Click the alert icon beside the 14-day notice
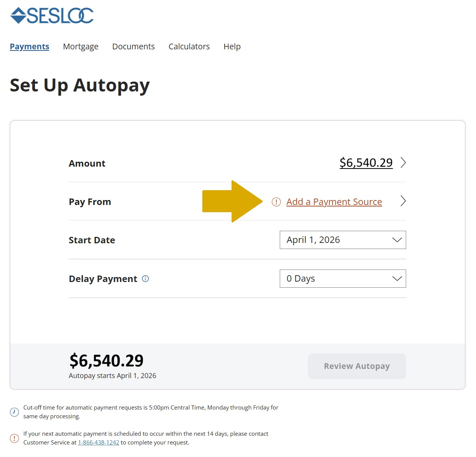 (x=14, y=438)
